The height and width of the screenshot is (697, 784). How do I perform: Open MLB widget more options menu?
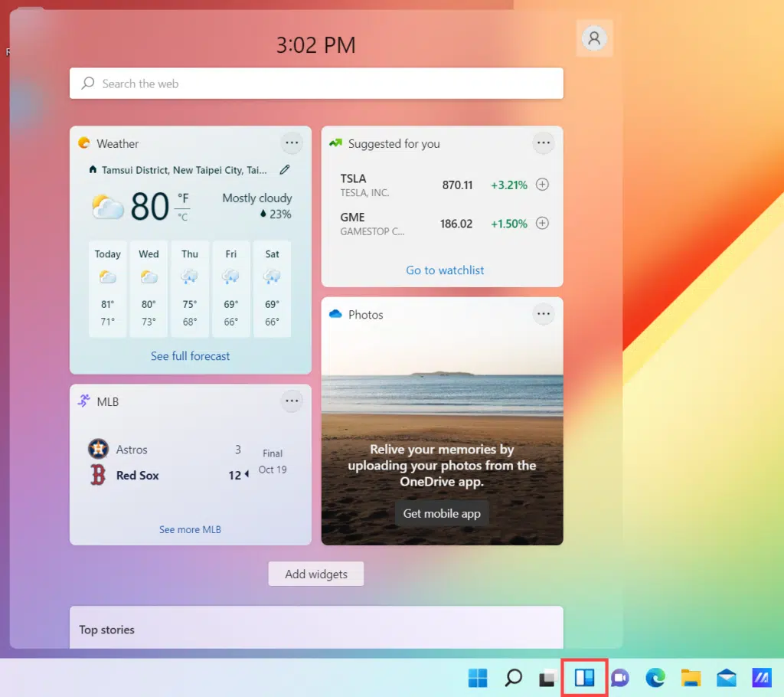click(x=292, y=401)
